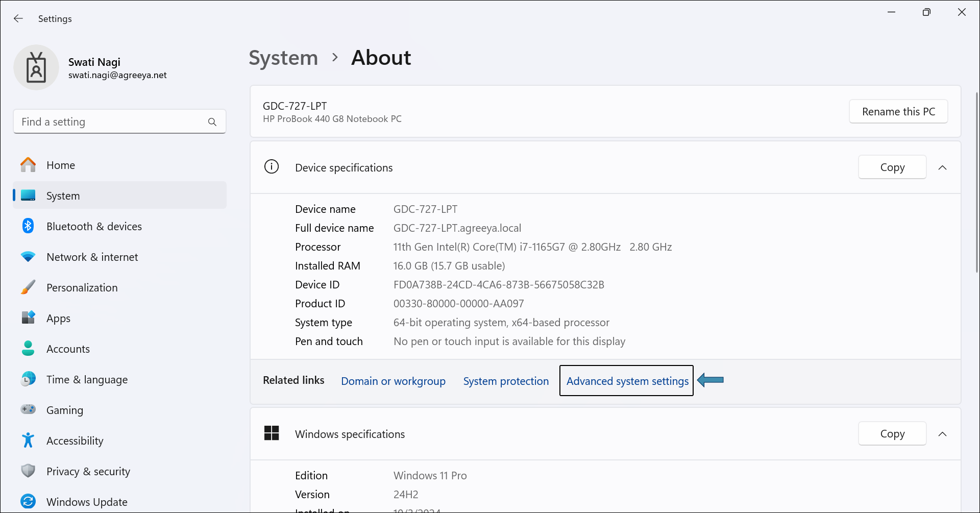Click the Version value 24H2
Viewport: 980px width, 513px height.
pyautogui.click(x=406, y=494)
